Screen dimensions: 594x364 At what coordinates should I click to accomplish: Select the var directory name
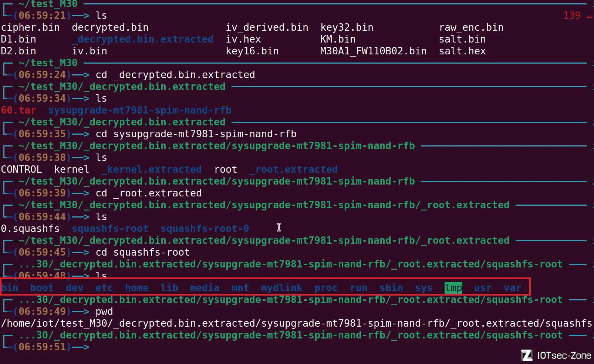tap(512, 288)
